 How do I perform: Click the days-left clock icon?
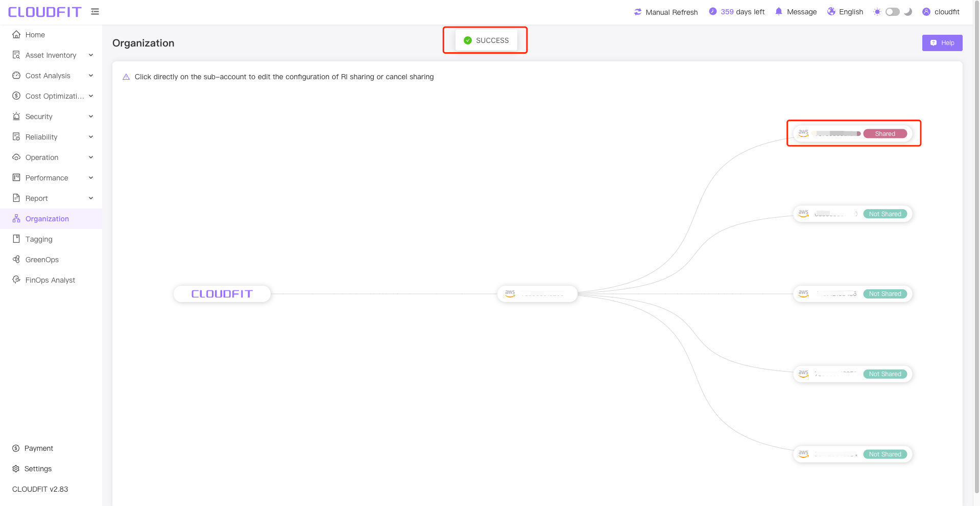point(713,11)
